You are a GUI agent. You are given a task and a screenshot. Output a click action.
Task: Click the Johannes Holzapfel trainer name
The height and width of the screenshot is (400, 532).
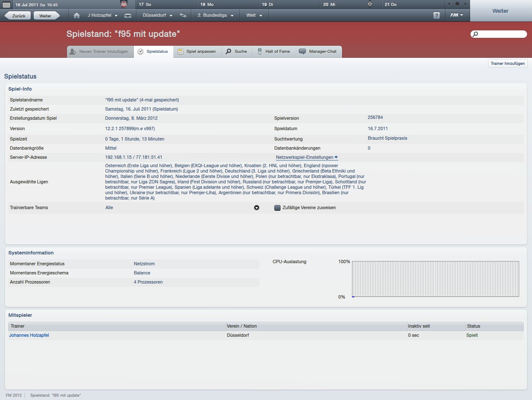point(29,335)
